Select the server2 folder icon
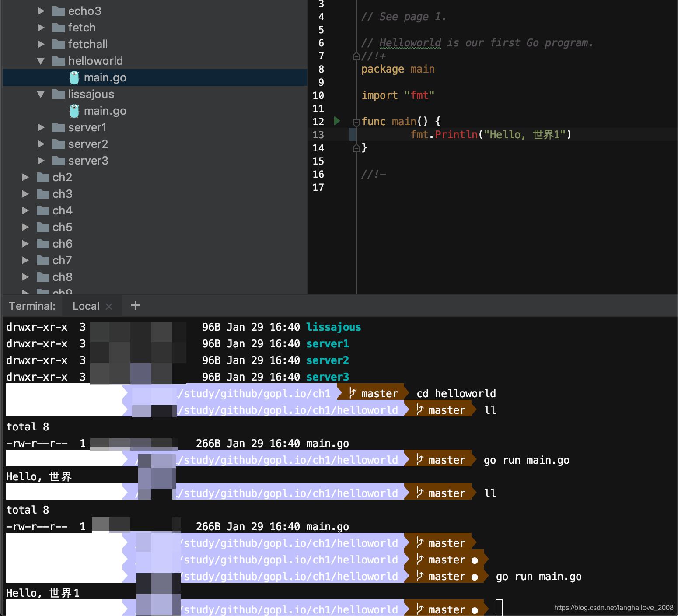678x616 pixels. click(59, 144)
